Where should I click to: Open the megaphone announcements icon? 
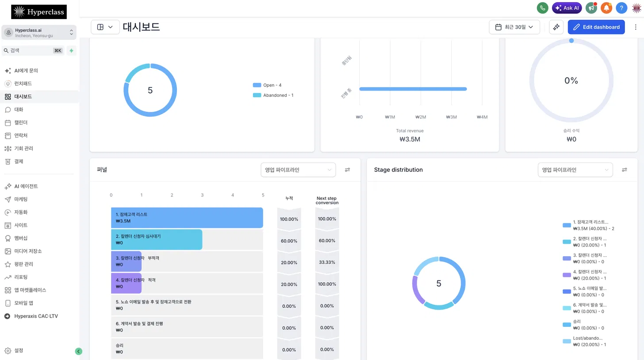[x=591, y=8]
